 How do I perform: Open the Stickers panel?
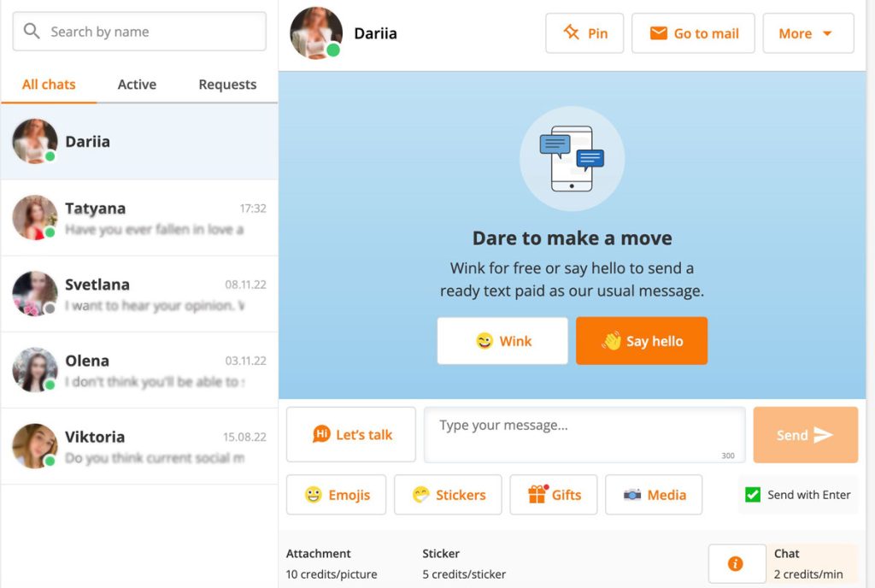(448, 495)
